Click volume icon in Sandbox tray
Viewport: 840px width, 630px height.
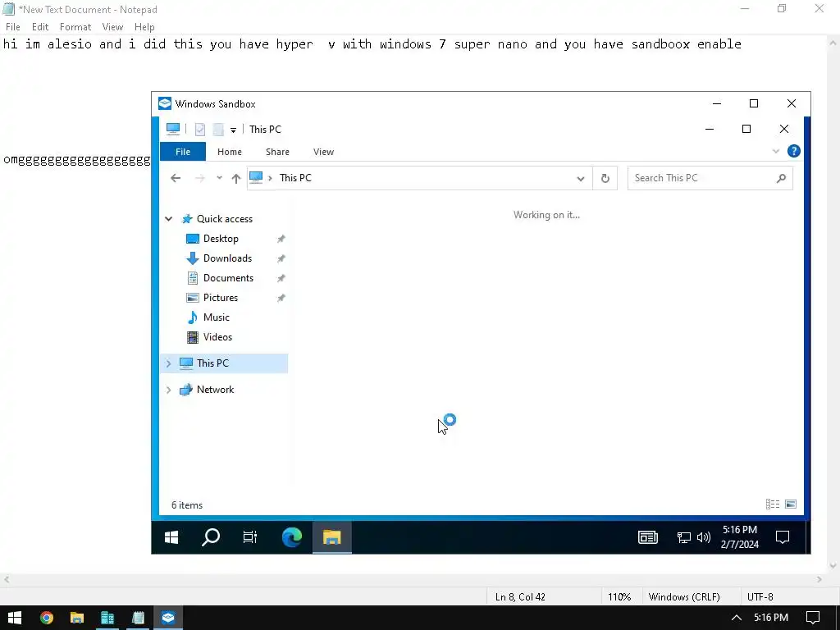pyautogui.click(x=703, y=537)
